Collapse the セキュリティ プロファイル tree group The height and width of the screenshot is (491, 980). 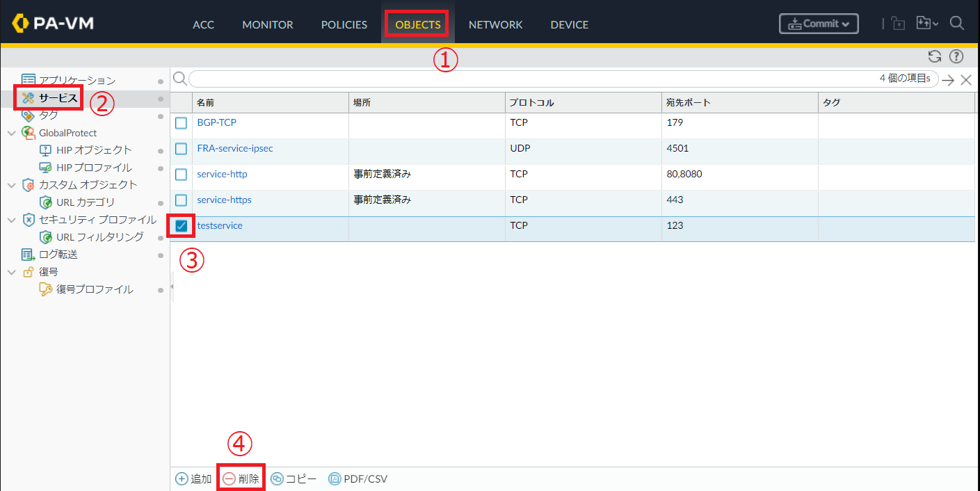pos(11,220)
